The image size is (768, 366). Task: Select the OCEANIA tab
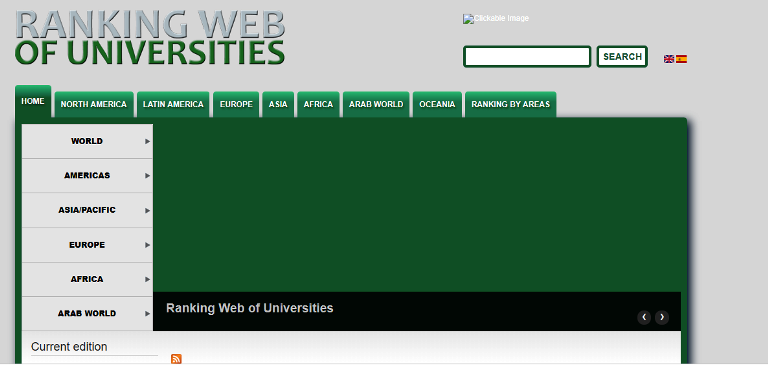[x=437, y=104]
